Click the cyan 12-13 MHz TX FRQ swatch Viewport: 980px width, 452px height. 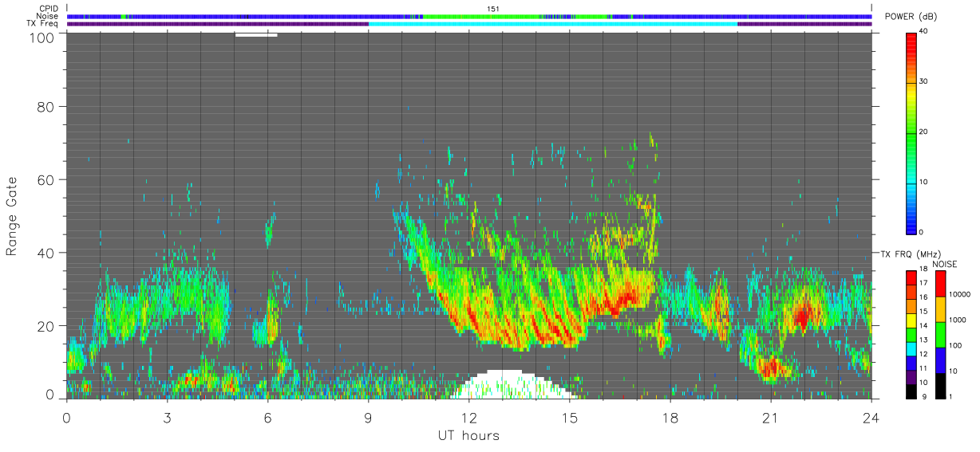coord(911,348)
